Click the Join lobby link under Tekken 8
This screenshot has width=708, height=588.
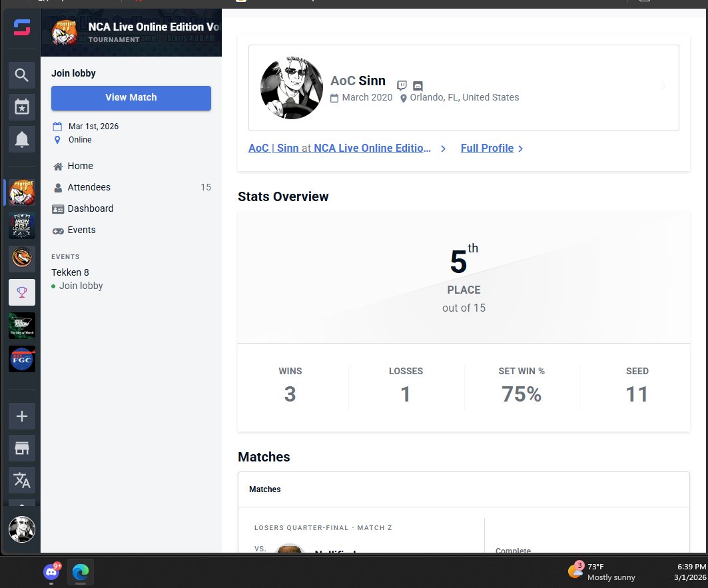point(81,286)
